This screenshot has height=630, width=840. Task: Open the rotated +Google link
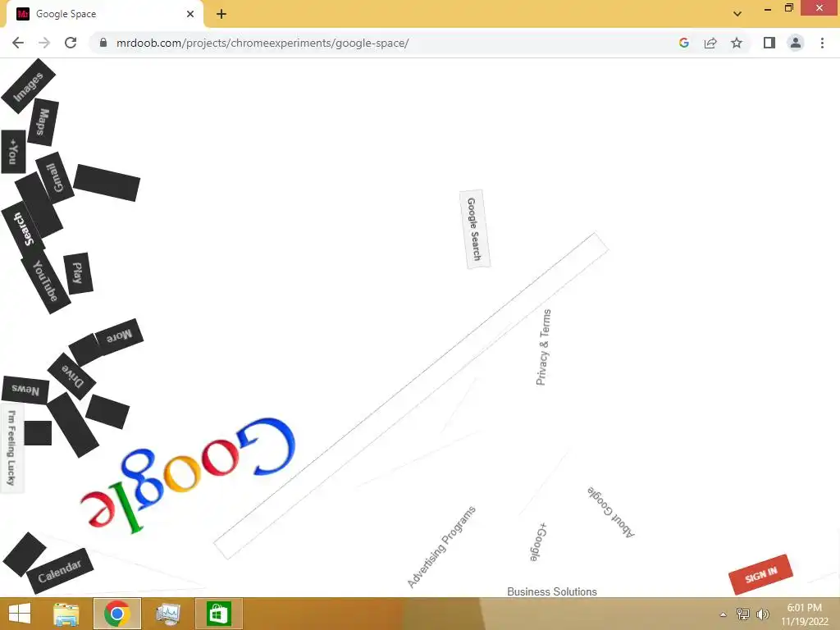[x=538, y=542]
